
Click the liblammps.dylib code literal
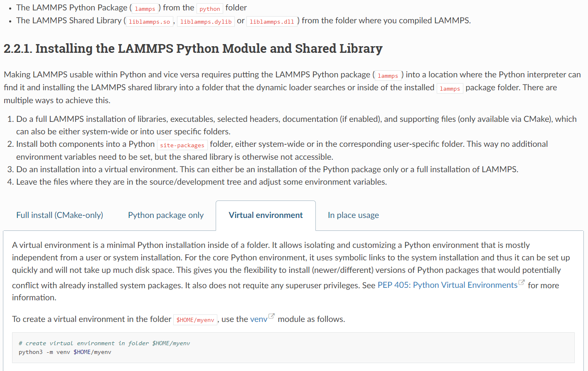click(x=206, y=22)
